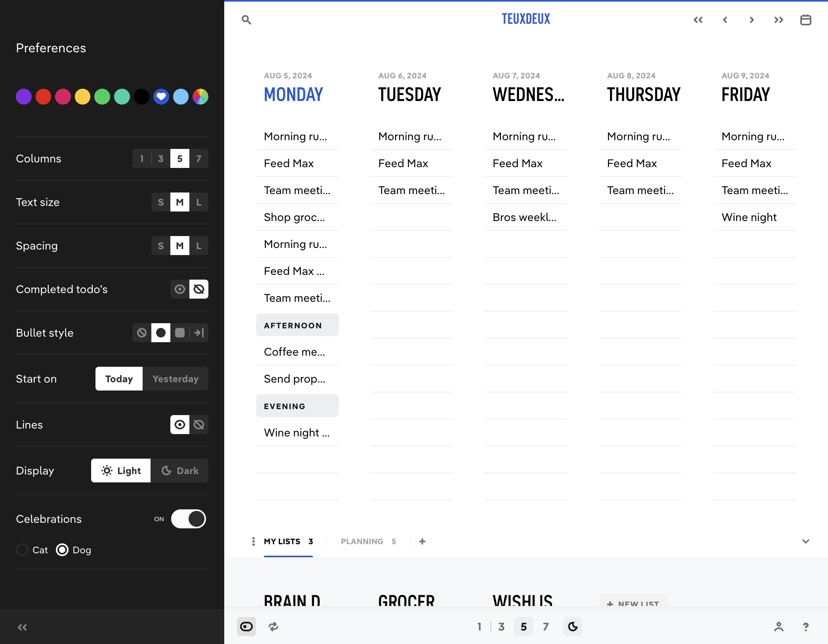Show completed todos eye icon
828x644 pixels.
[180, 289]
